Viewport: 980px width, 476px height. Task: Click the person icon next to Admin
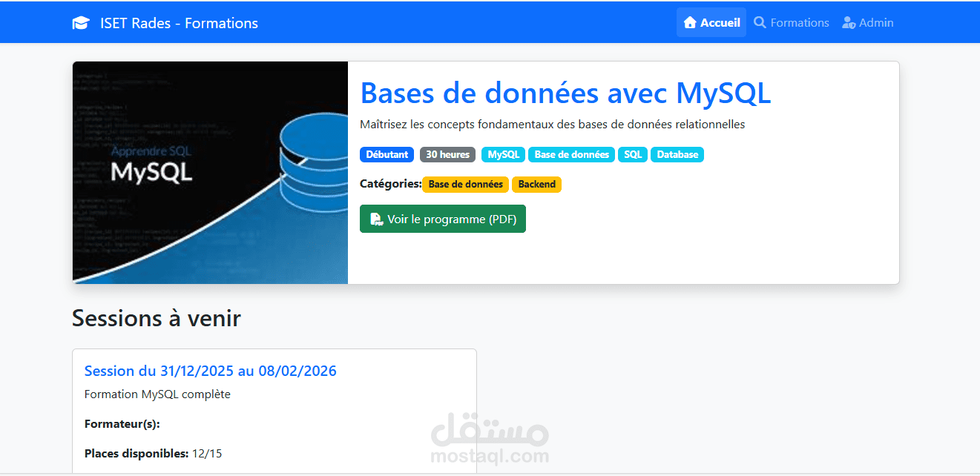click(x=847, y=23)
